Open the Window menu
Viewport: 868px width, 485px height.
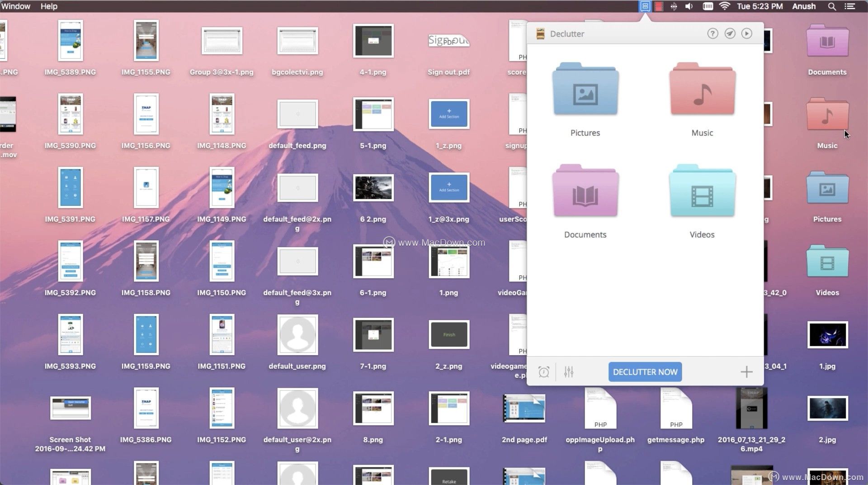click(x=16, y=6)
